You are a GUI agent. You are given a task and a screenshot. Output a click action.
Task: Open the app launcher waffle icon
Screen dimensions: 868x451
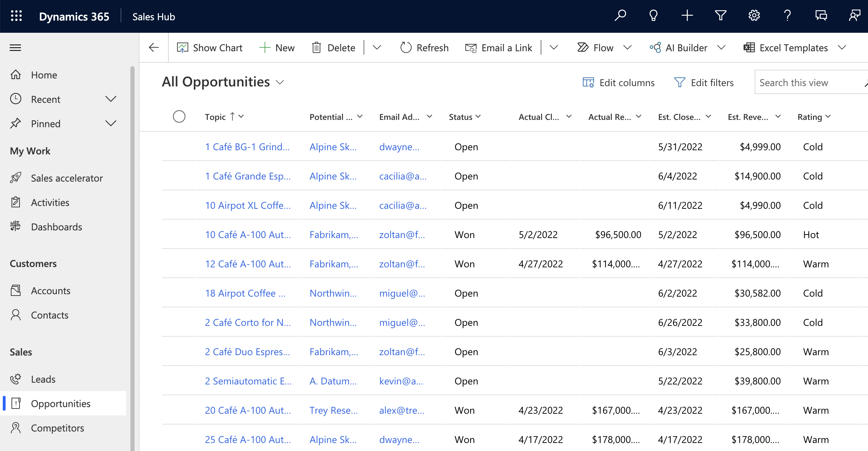[16, 16]
